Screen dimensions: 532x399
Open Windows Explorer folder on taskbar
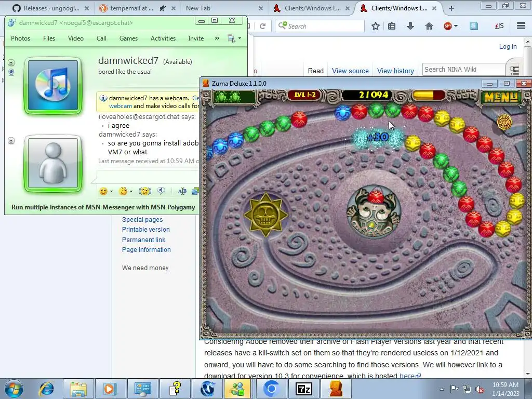pos(78,389)
